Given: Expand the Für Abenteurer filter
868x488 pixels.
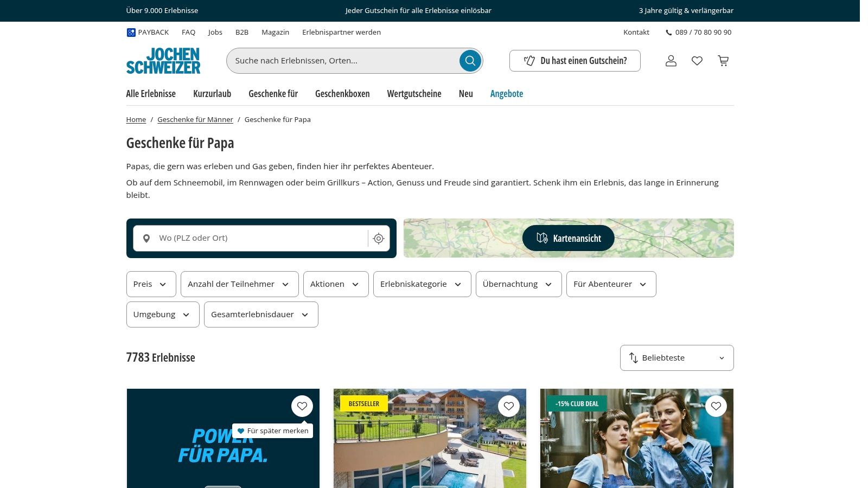Looking at the screenshot, I should [x=611, y=284].
